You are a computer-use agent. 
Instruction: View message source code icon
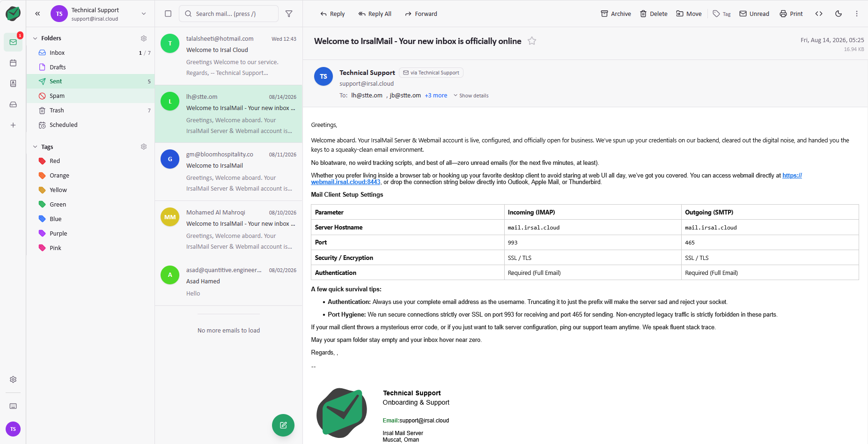[819, 14]
